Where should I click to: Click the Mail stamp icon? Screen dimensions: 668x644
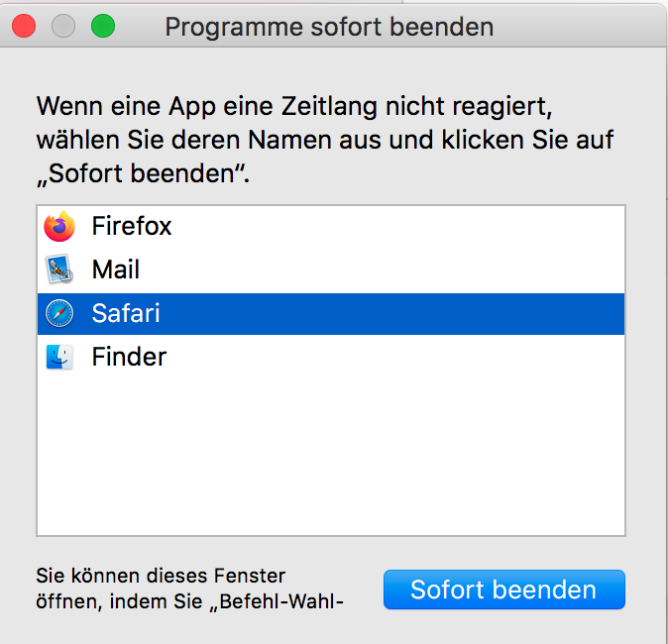(x=60, y=269)
